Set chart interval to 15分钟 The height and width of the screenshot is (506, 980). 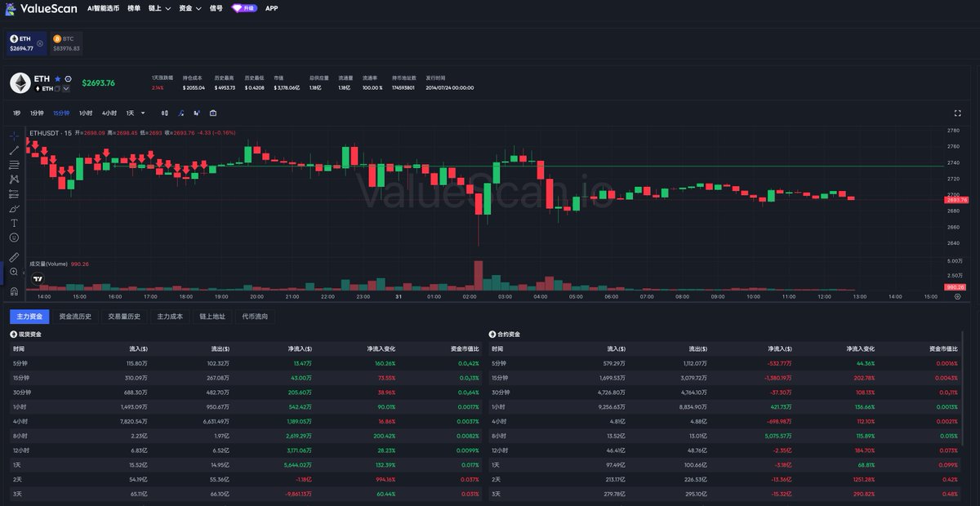point(61,113)
